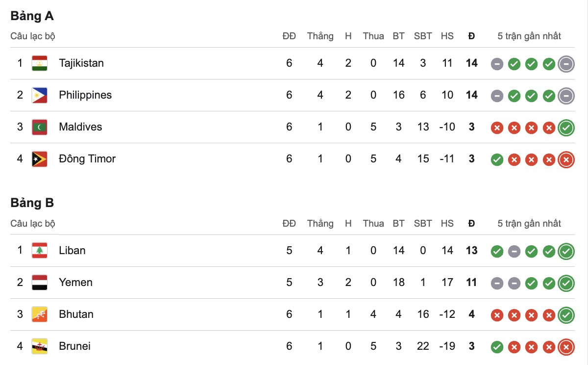Click Tajikistan's latest match draw icon
588x365 pixels.
566,64
